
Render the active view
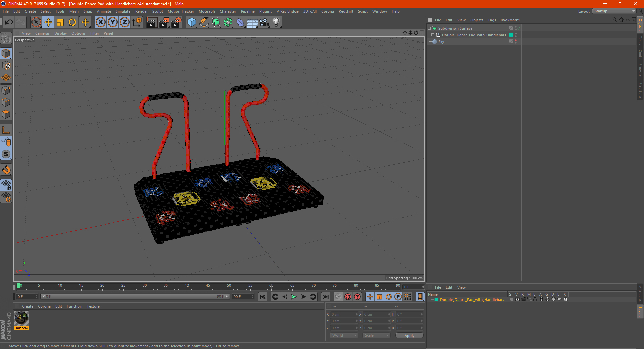(152, 22)
